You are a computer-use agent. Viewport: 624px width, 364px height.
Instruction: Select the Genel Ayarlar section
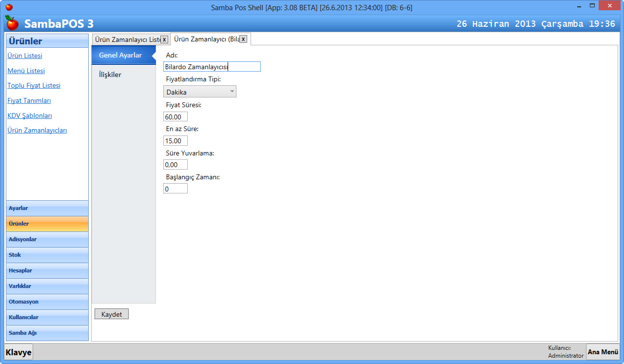(120, 55)
